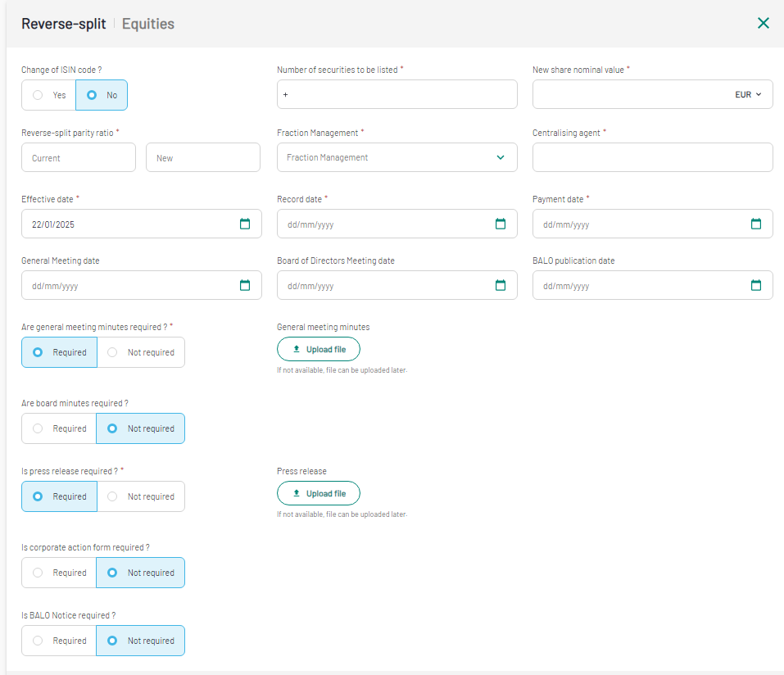Select Yes for Change of ISIN code
Viewport: 784px width, 675px height.
(48, 95)
